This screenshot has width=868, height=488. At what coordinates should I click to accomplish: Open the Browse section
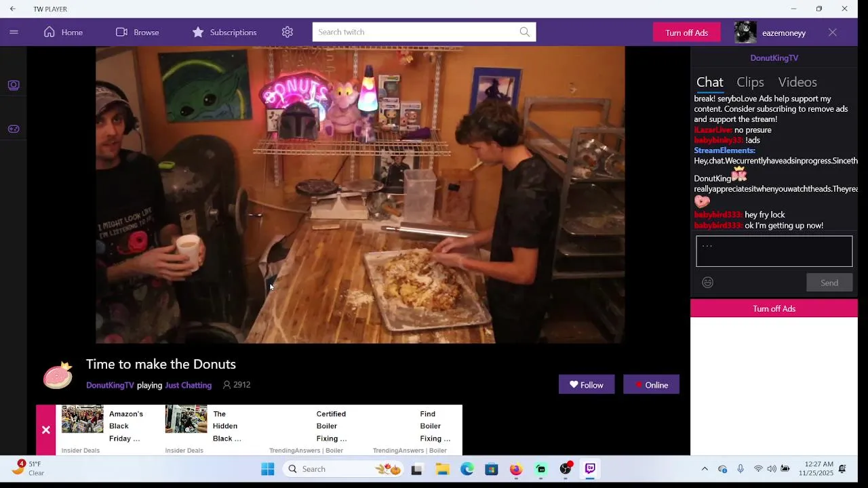tap(137, 32)
